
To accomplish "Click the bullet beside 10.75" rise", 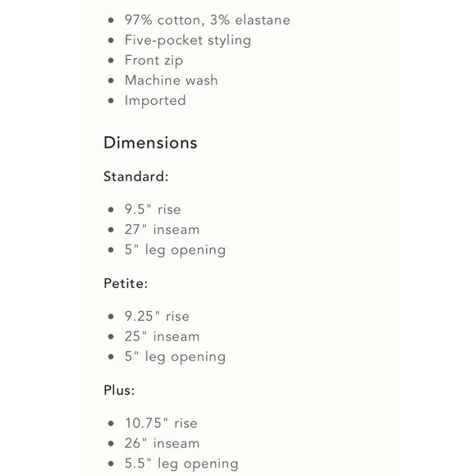I will (x=111, y=423).
